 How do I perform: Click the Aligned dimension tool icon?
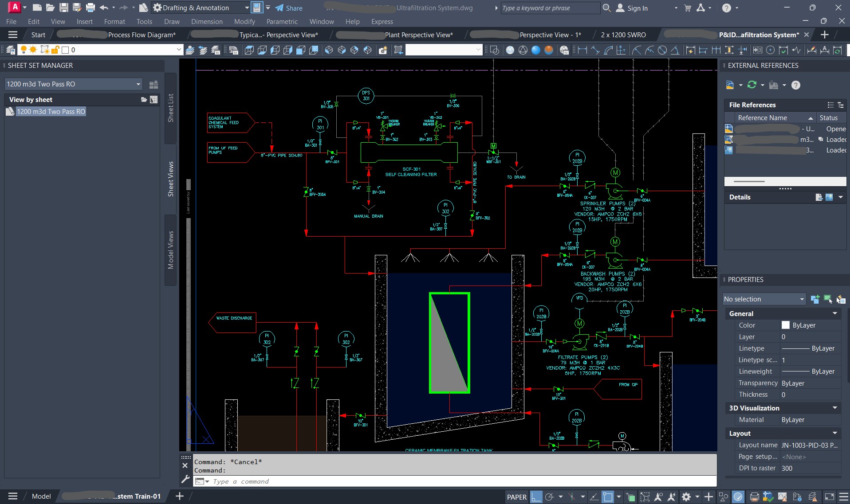595,50
